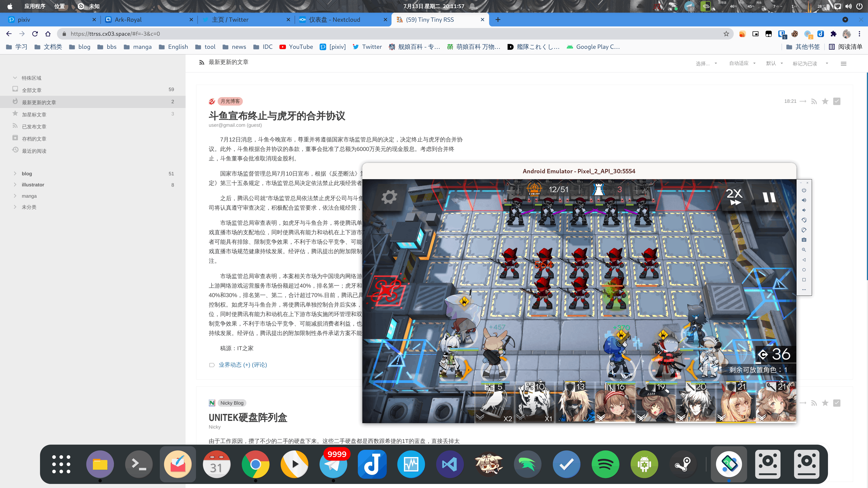Click emulator overview square button
The image size is (868, 488).
pyautogui.click(x=804, y=280)
